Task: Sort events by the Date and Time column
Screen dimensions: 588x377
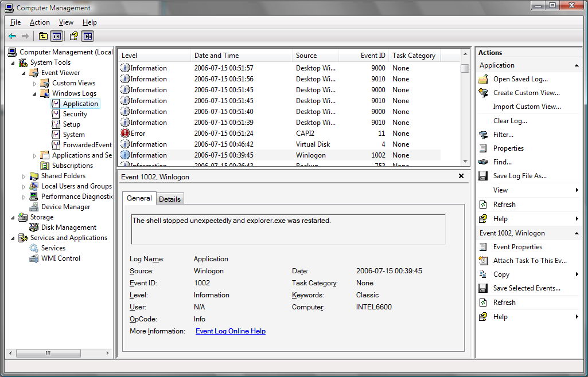Action: coord(242,56)
